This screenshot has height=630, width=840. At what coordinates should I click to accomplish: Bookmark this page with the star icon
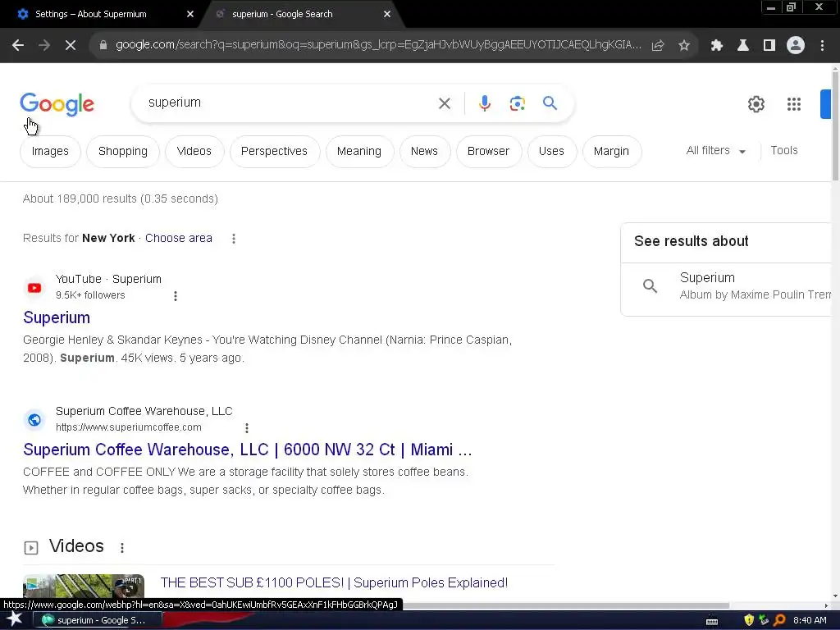[684, 46]
